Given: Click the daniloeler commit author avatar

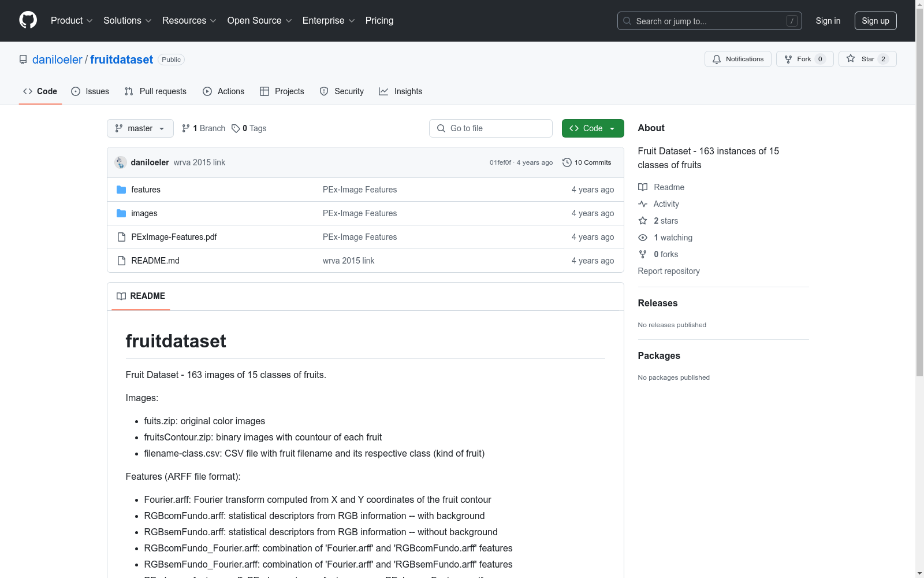Looking at the screenshot, I should click(121, 162).
